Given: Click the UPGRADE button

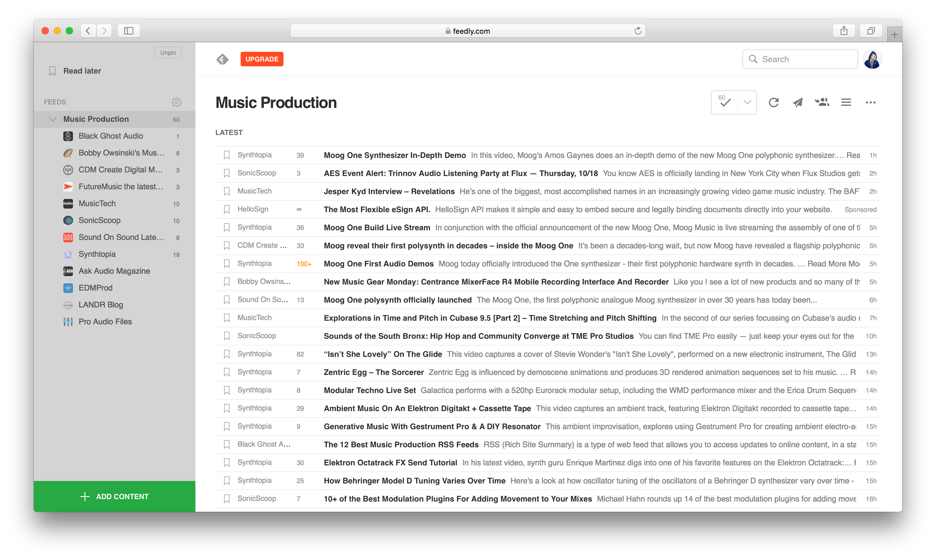Looking at the screenshot, I should [x=261, y=59].
